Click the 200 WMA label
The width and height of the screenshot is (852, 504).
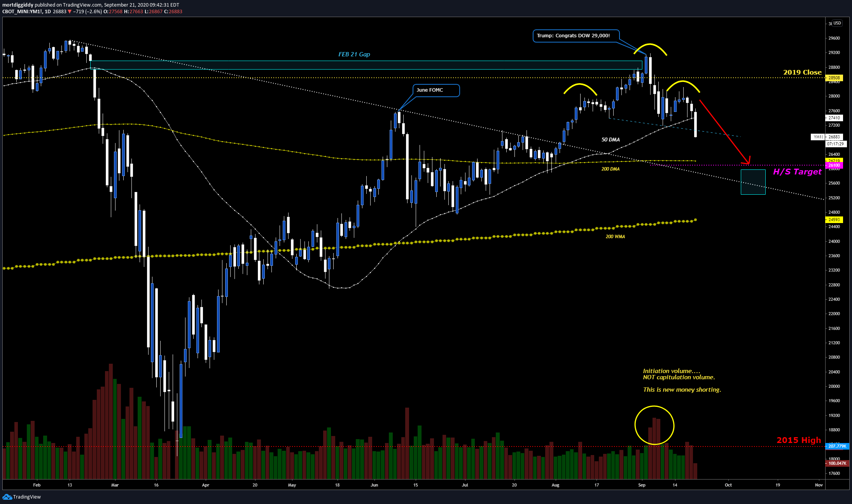(615, 237)
